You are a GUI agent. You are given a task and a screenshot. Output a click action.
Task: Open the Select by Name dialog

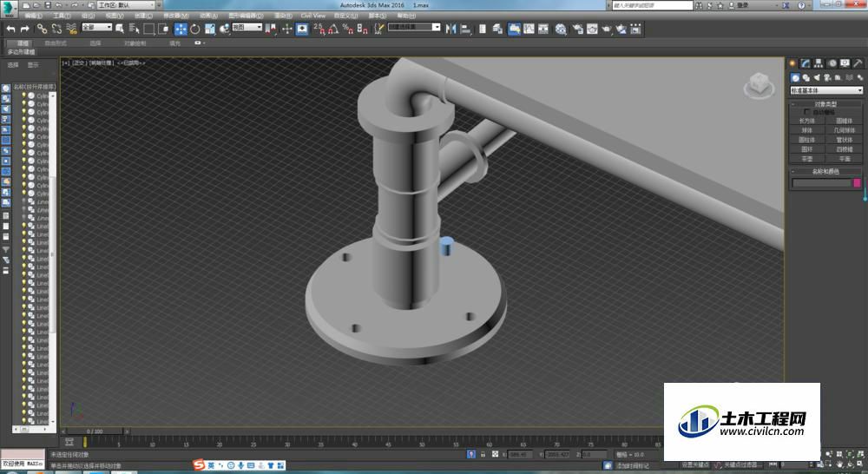134,29
